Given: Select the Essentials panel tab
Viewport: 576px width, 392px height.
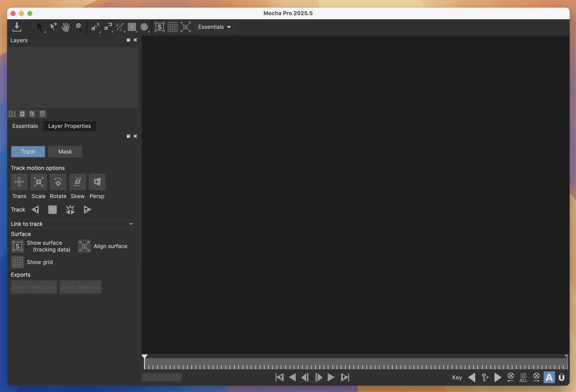Looking at the screenshot, I should coord(25,126).
